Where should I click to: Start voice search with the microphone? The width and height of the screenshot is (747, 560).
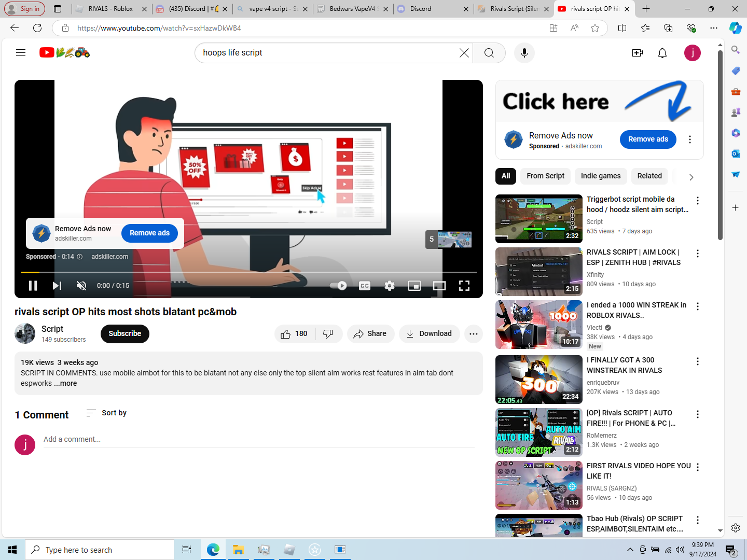(x=524, y=53)
